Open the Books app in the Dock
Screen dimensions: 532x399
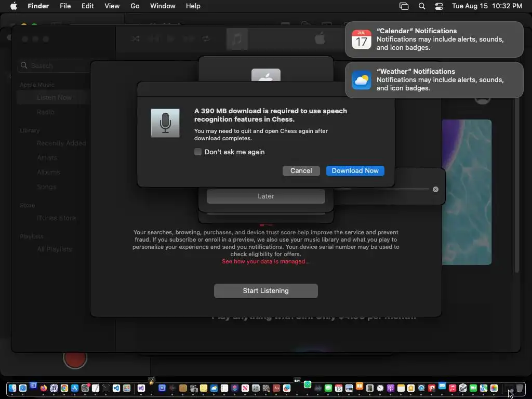click(x=360, y=386)
